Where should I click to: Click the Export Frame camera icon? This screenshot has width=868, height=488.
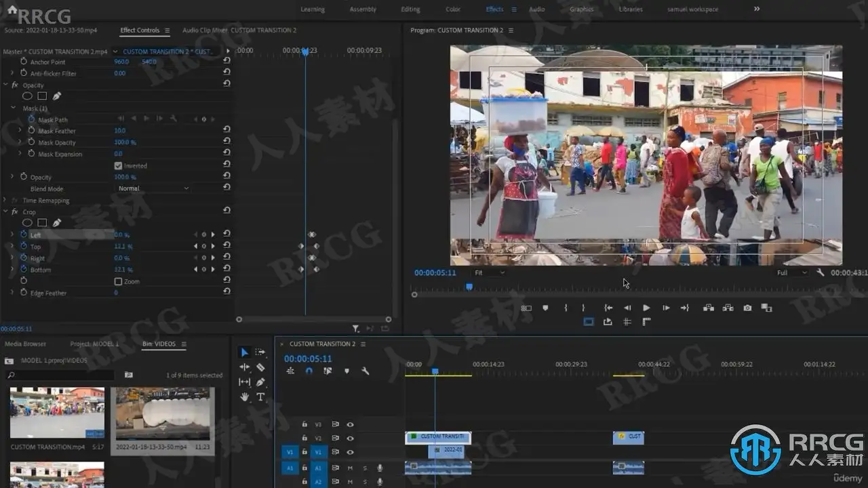pos(747,308)
